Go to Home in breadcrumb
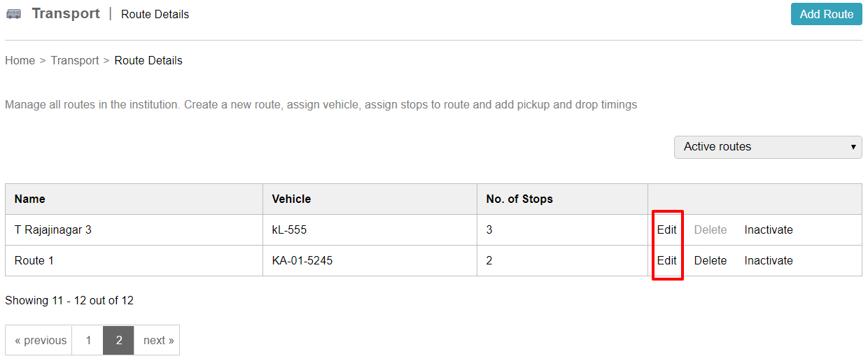The height and width of the screenshot is (361, 868). click(x=20, y=60)
